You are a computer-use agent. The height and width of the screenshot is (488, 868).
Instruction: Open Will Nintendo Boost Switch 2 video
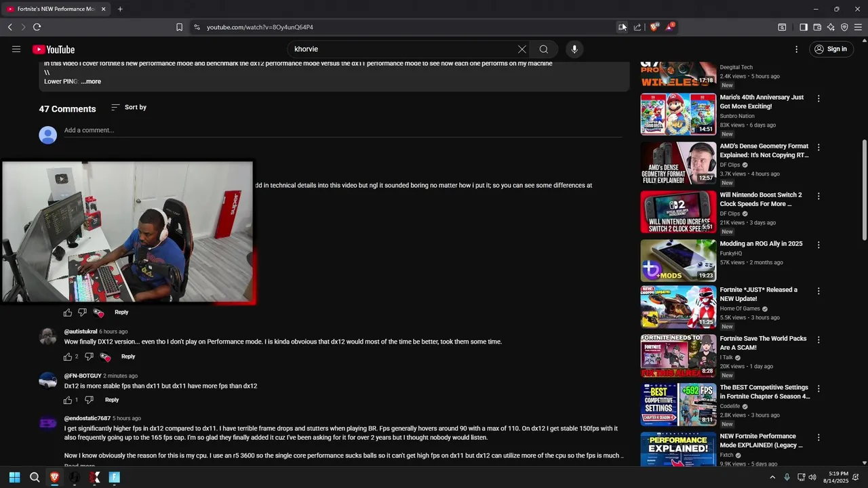tap(761, 199)
